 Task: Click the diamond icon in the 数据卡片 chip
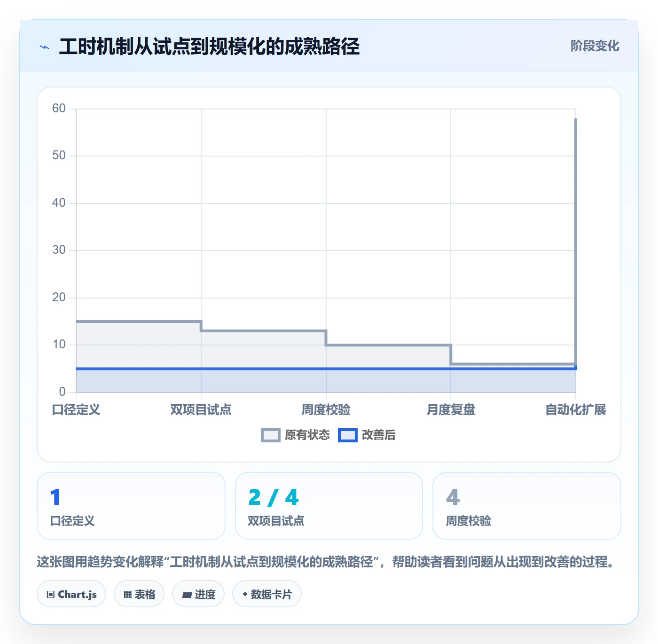[x=245, y=594]
